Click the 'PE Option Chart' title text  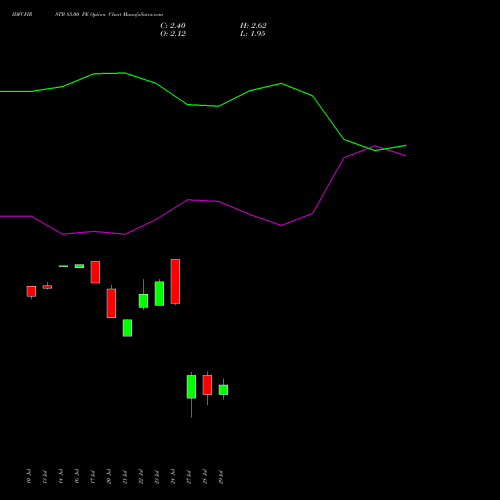click(x=102, y=15)
